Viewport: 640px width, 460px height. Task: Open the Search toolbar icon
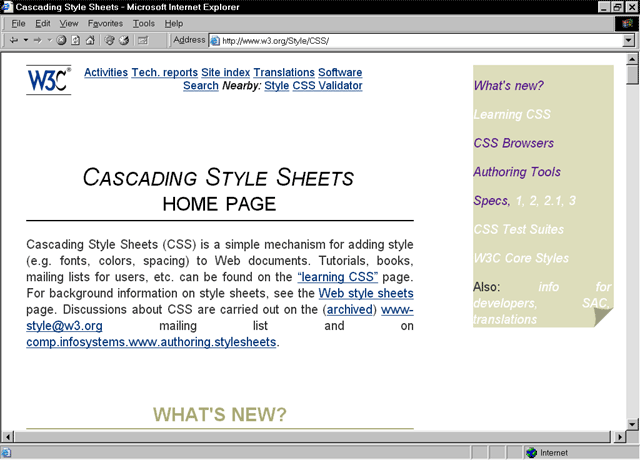tap(109, 40)
